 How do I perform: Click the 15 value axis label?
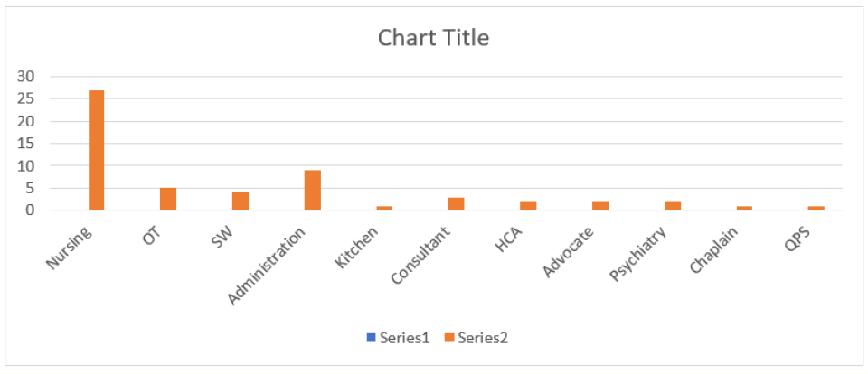(x=26, y=144)
